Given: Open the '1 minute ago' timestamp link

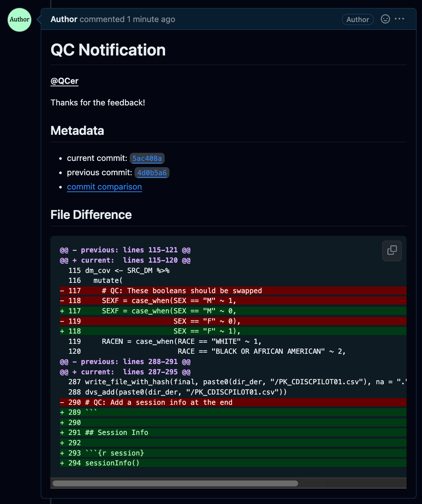Looking at the screenshot, I should (x=151, y=19).
